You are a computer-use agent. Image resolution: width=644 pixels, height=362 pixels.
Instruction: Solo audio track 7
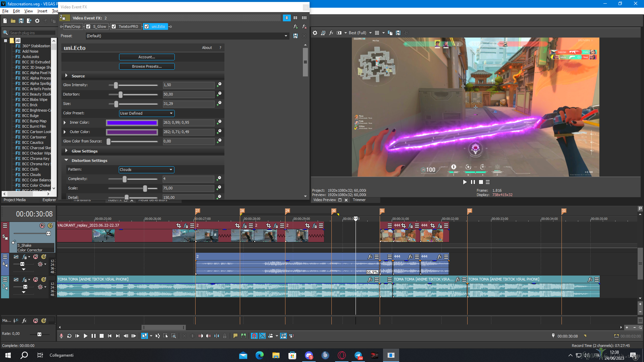point(44,280)
